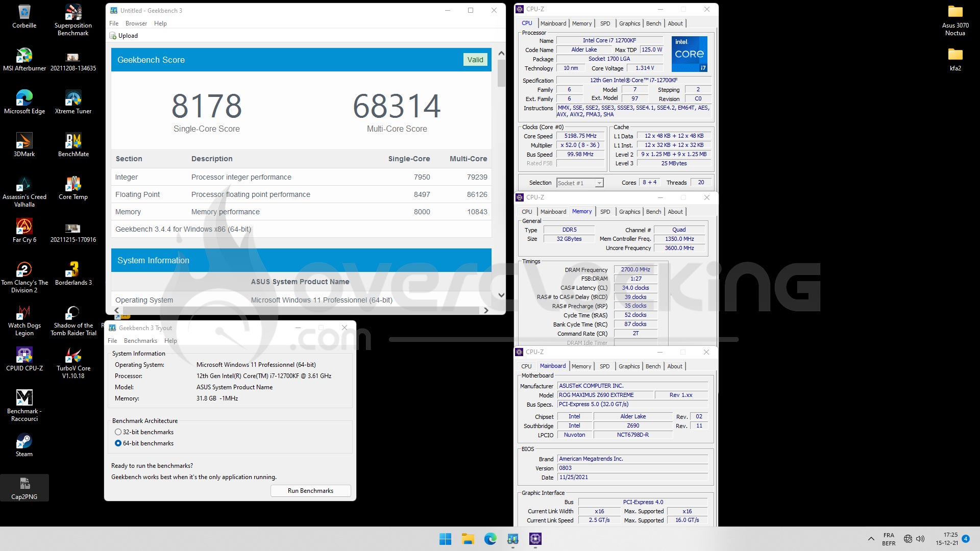Image resolution: width=980 pixels, height=551 pixels.
Task: Switch to the Mainboard tab in top CPU-Z window
Action: 553,23
